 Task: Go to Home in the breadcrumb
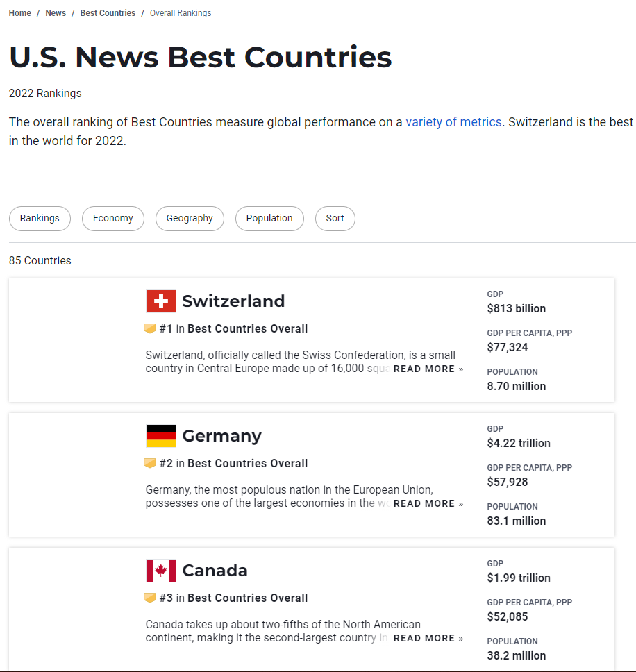[x=20, y=13]
